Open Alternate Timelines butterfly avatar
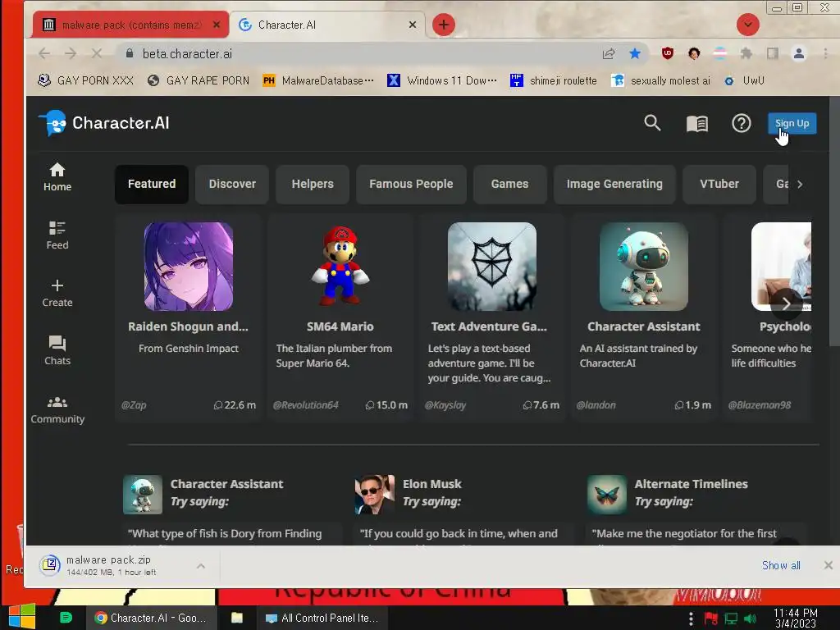Image resolution: width=840 pixels, height=630 pixels. pos(607,495)
